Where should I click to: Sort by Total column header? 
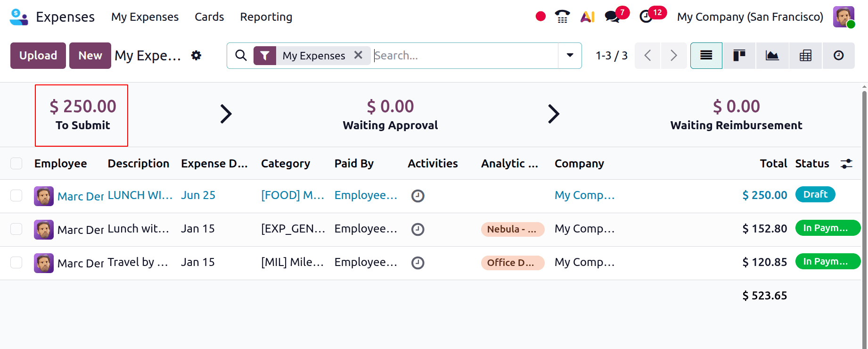pyautogui.click(x=773, y=164)
